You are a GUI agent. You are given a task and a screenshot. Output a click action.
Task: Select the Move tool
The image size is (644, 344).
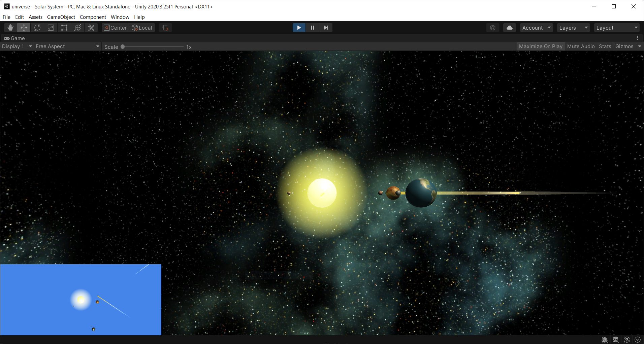(x=24, y=28)
